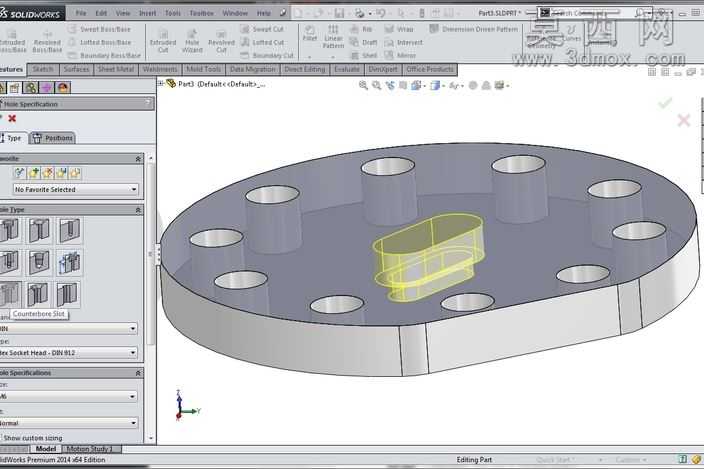Screen dimensions: 704x469
Task: Select the plain Hole type icon
Action: 69,230
